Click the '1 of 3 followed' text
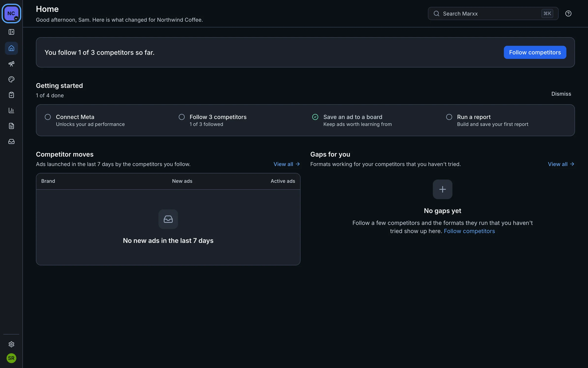The image size is (588, 368). [x=206, y=124]
